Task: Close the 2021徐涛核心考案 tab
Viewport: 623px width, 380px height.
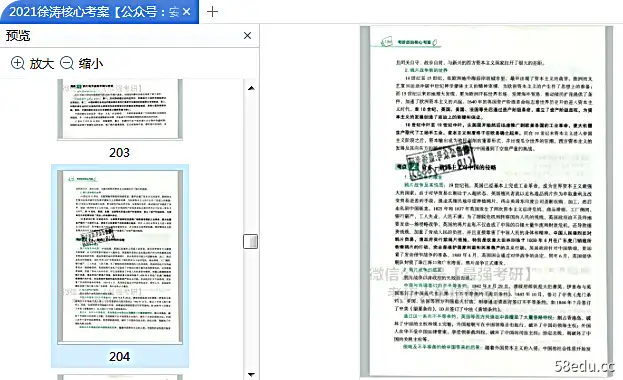Action: [x=187, y=12]
